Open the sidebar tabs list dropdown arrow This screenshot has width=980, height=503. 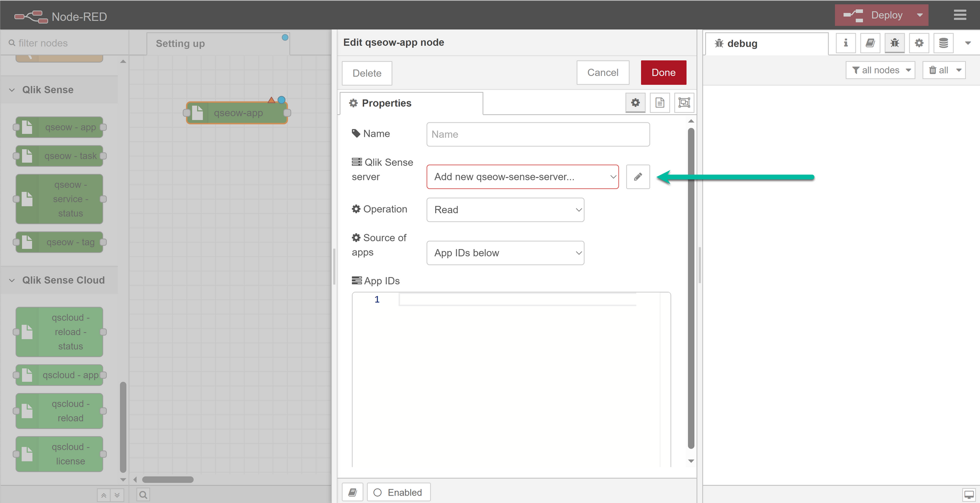click(968, 43)
